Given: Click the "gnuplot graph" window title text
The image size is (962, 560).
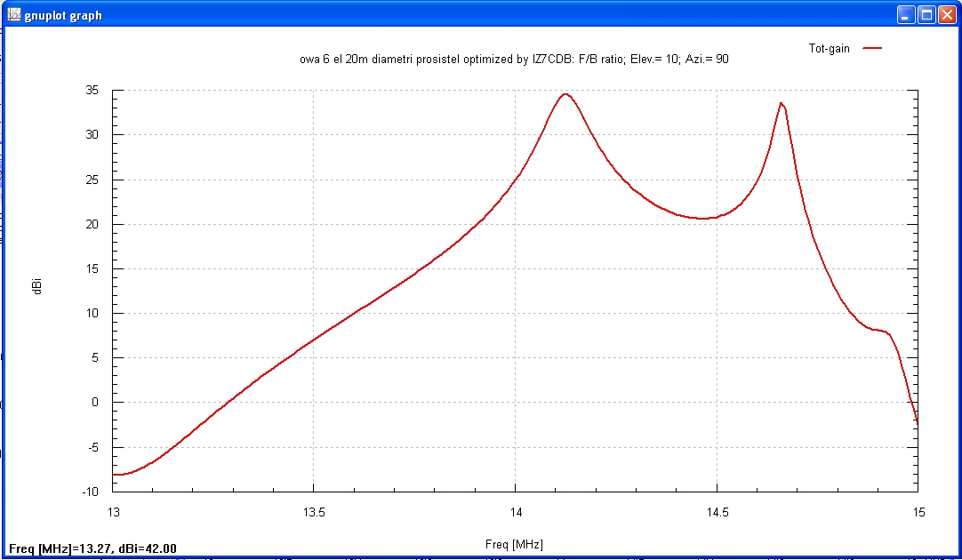Looking at the screenshot, I should [x=63, y=16].
